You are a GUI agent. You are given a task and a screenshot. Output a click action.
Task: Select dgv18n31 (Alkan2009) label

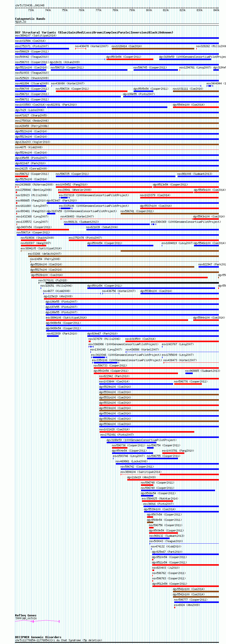click(65, 62)
